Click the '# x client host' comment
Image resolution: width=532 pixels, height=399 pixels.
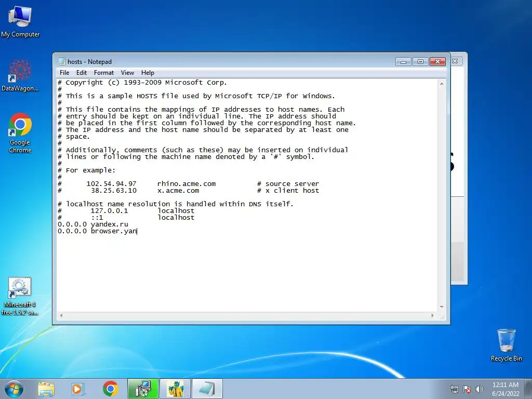pyautogui.click(x=288, y=190)
